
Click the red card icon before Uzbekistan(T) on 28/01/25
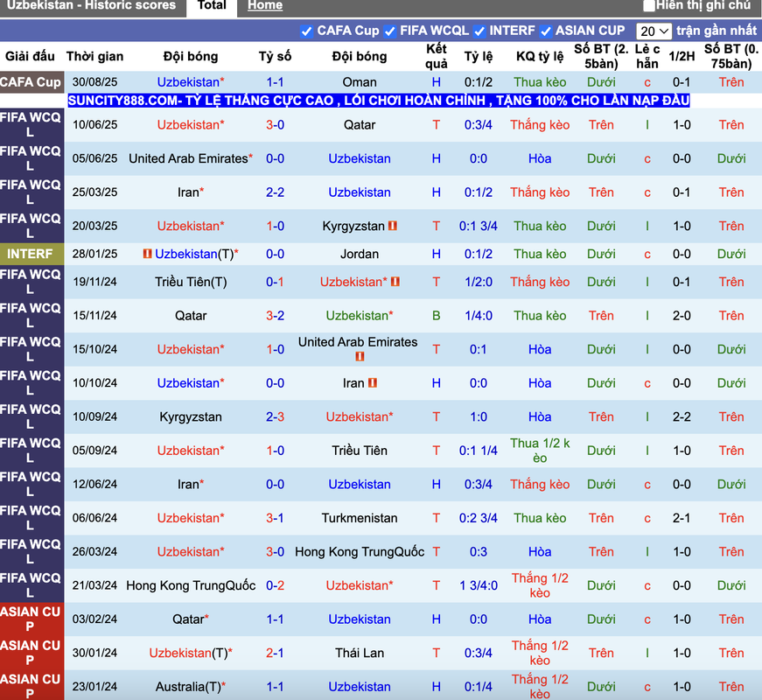click(148, 254)
